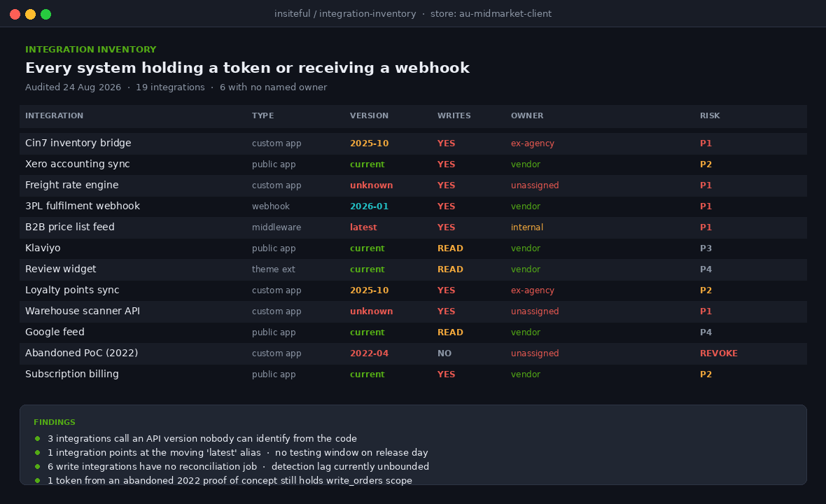Viewport: 826px width, 504px height.
Task: Click the INTEGRATION INVENTORY green heading
Action: [90, 50]
